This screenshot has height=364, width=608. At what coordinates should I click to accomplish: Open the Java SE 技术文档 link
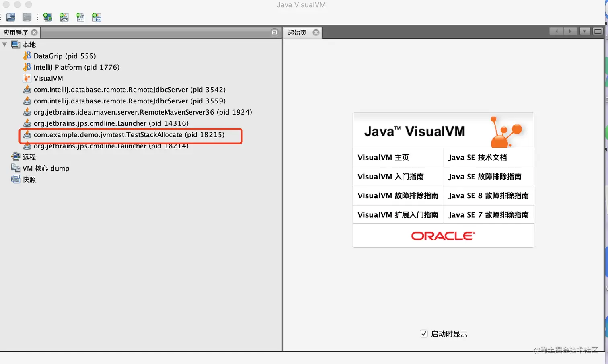pos(477,158)
